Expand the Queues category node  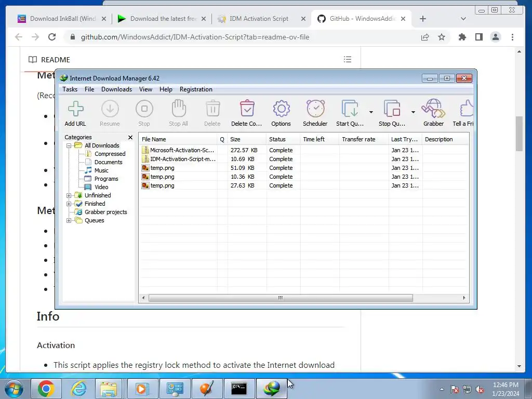click(69, 220)
